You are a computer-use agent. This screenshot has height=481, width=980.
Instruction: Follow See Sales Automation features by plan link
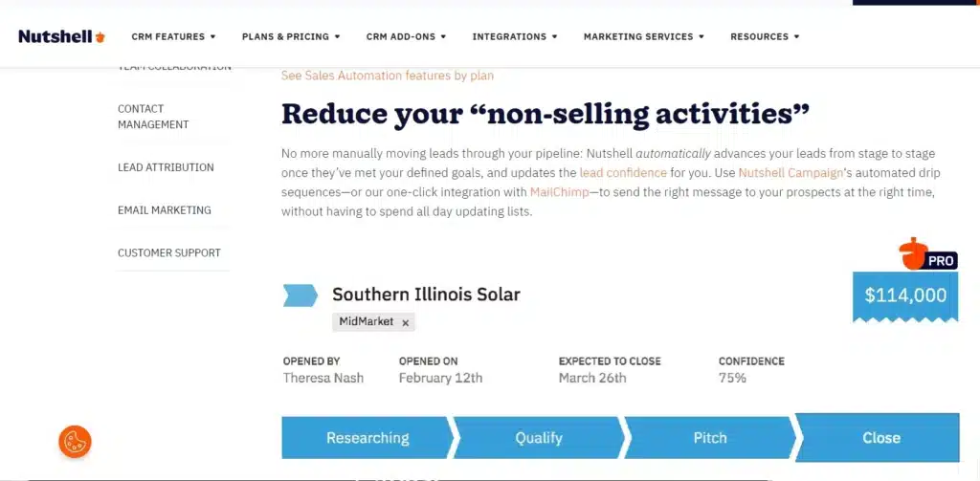pos(388,76)
